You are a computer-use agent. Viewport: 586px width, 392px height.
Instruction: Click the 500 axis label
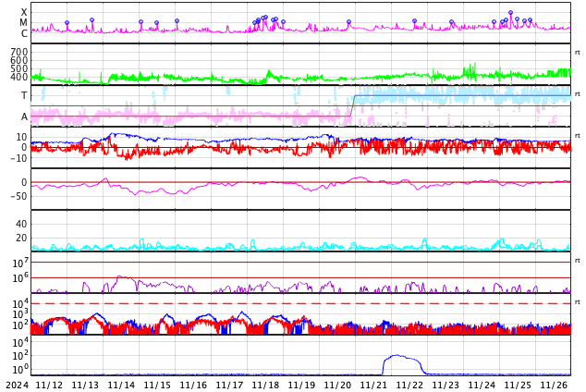coord(19,68)
